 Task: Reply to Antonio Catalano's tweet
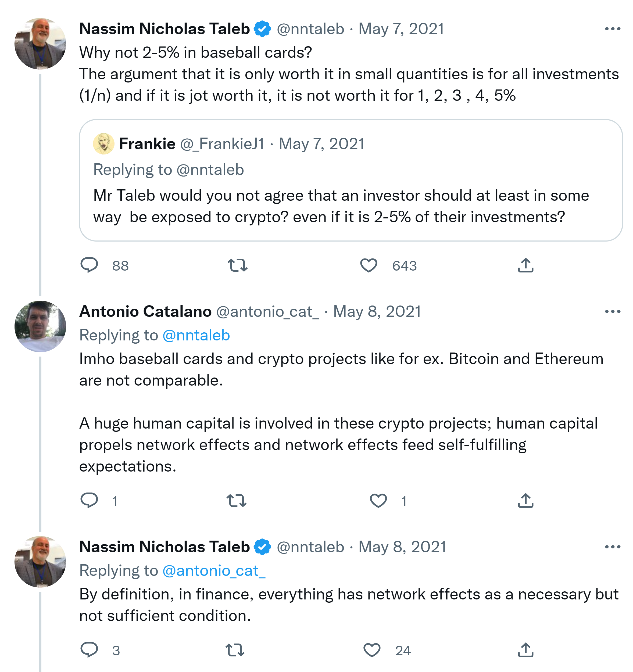(89, 500)
